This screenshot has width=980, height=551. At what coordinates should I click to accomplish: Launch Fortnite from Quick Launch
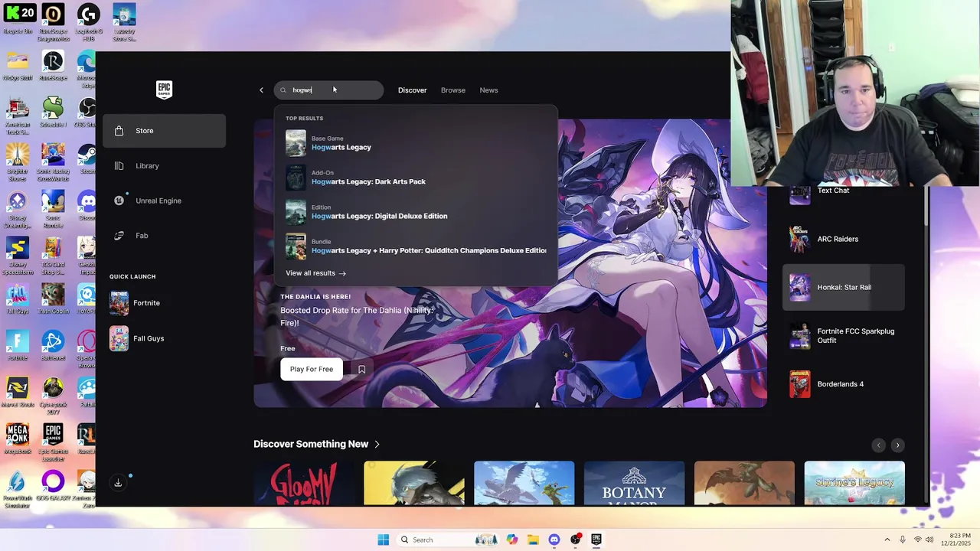tap(164, 303)
